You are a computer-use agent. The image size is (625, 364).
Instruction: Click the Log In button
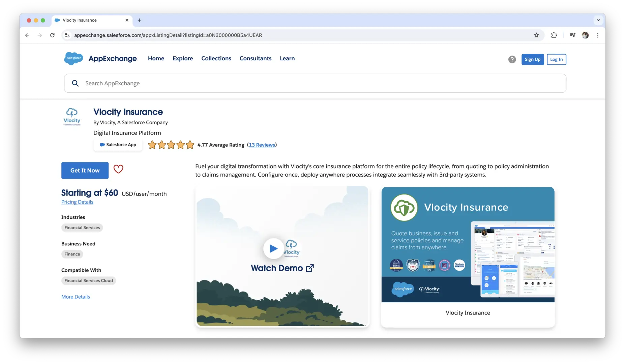[557, 59]
